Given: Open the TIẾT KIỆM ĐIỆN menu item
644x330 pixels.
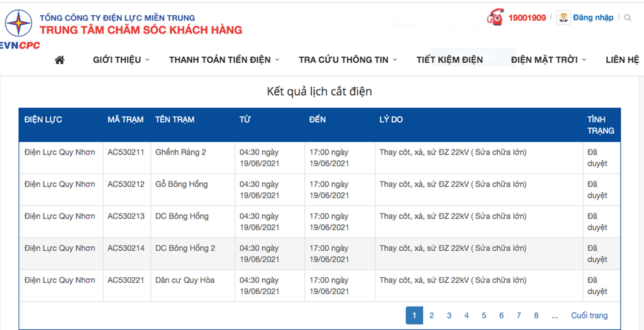Looking at the screenshot, I should pyautogui.click(x=450, y=60).
